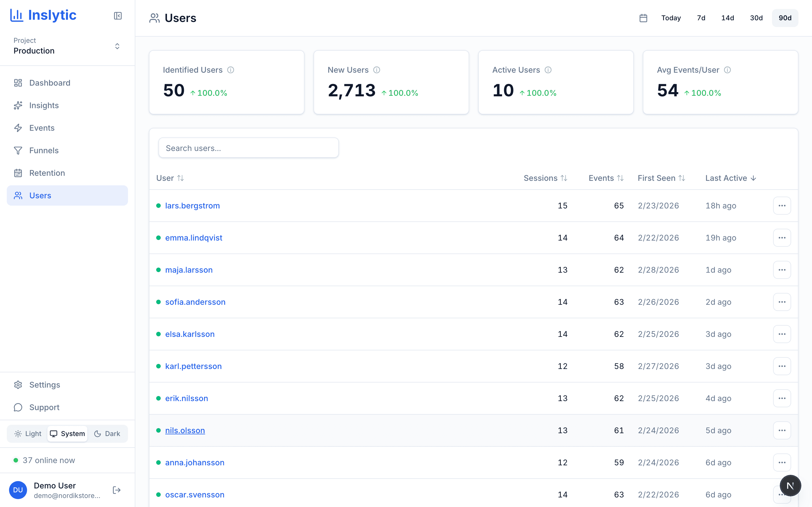Collapse the sidebar with the panel icon
812x507 pixels.
pyautogui.click(x=118, y=16)
